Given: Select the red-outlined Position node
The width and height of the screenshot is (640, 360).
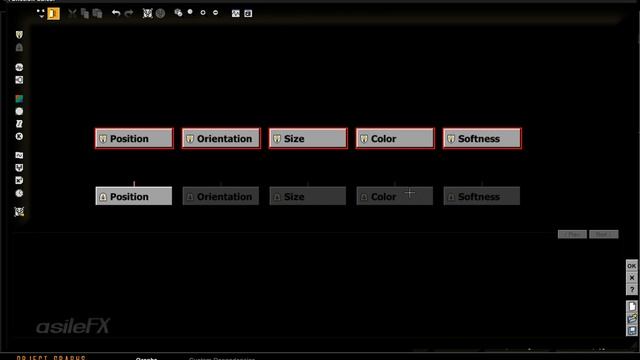Looking at the screenshot, I should coord(134,138).
